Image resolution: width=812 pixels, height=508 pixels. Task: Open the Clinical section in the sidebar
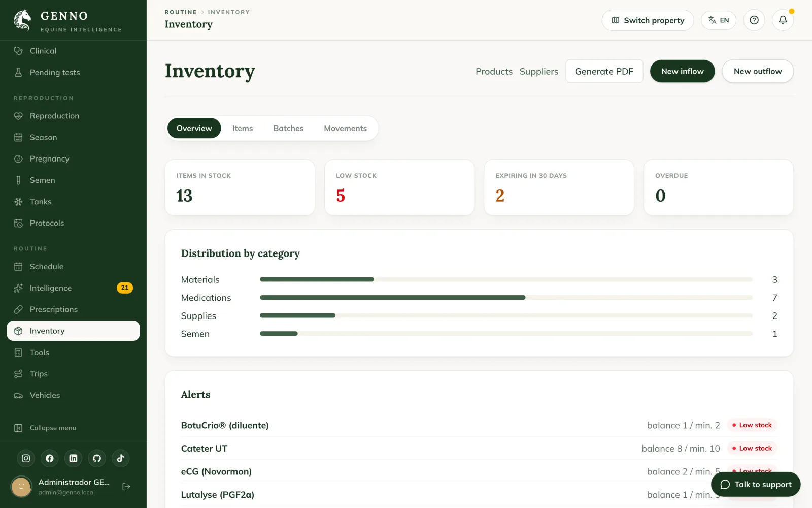coord(73,51)
